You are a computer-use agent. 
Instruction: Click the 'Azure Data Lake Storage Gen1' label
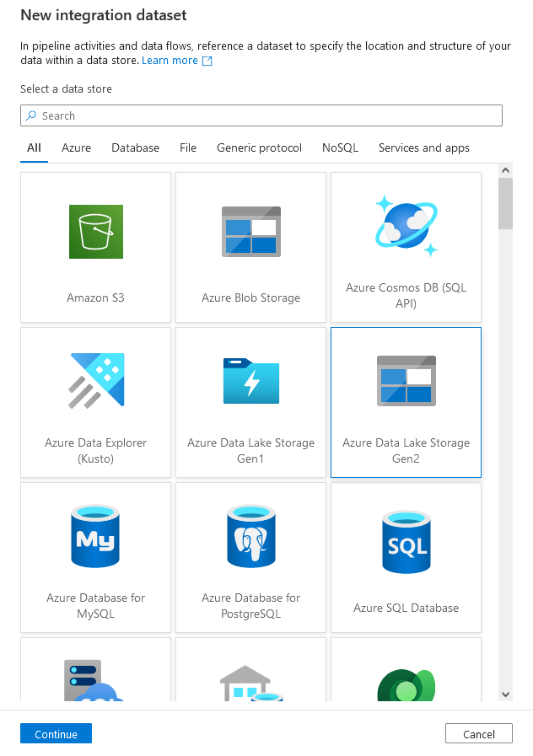click(x=250, y=450)
